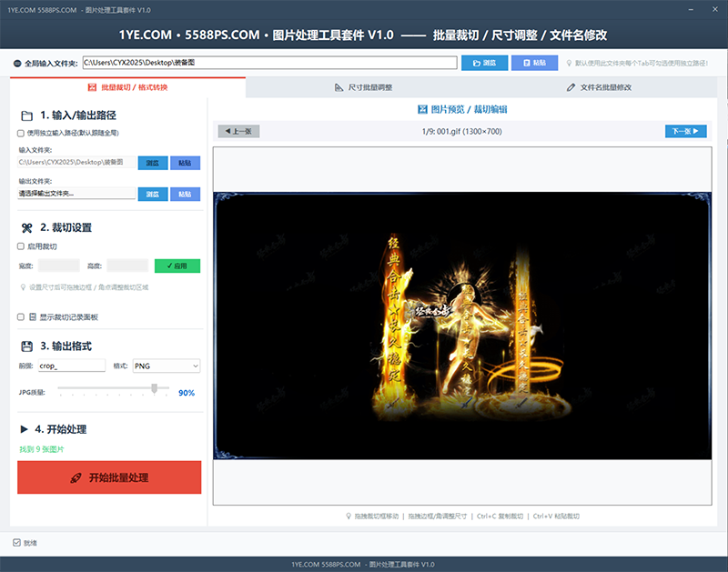Click the 前缀 prefix field with crop_
728x572 pixels.
click(x=72, y=366)
